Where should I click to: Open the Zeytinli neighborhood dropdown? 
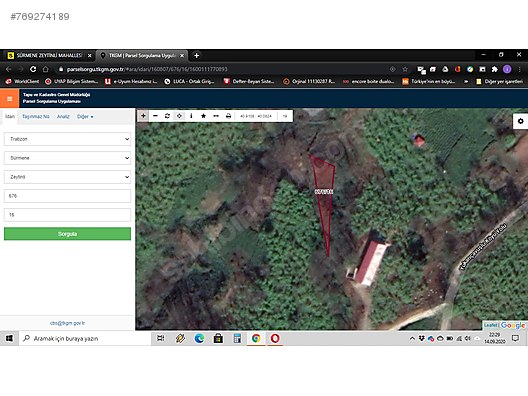pyautogui.click(x=67, y=177)
